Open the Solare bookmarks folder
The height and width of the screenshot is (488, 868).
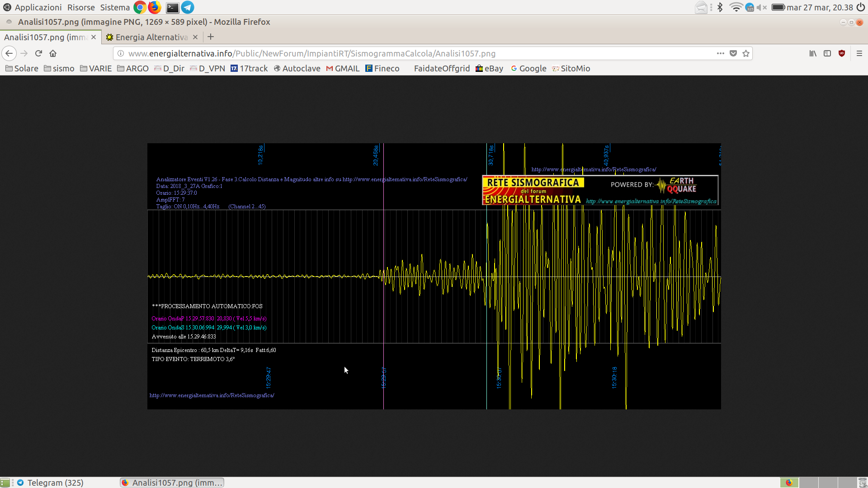point(22,68)
